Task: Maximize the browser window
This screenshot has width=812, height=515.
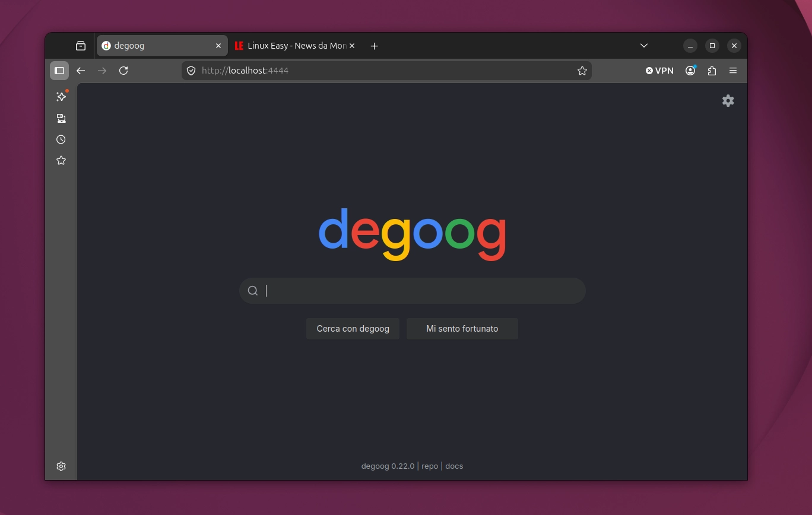Action: pyautogui.click(x=712, y=46)
